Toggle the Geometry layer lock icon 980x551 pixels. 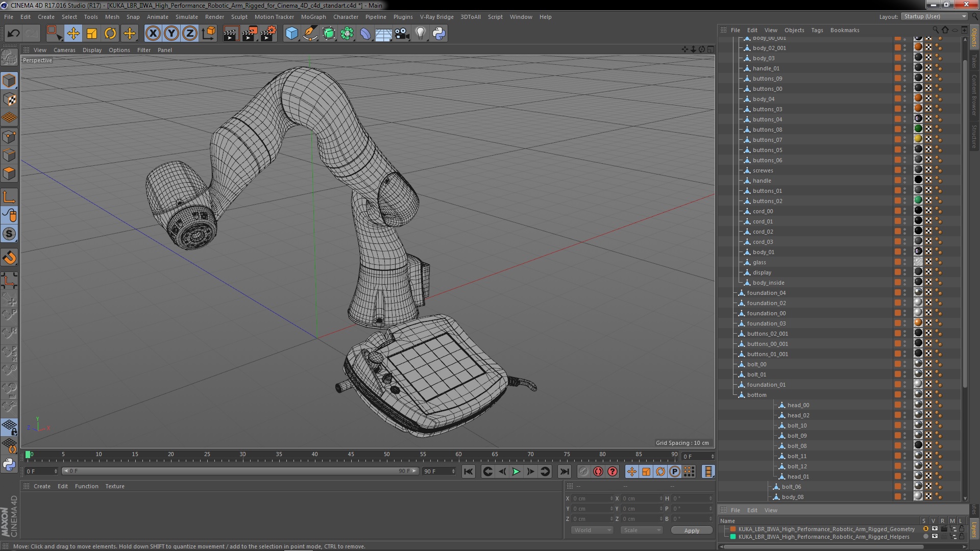point(962,529)
